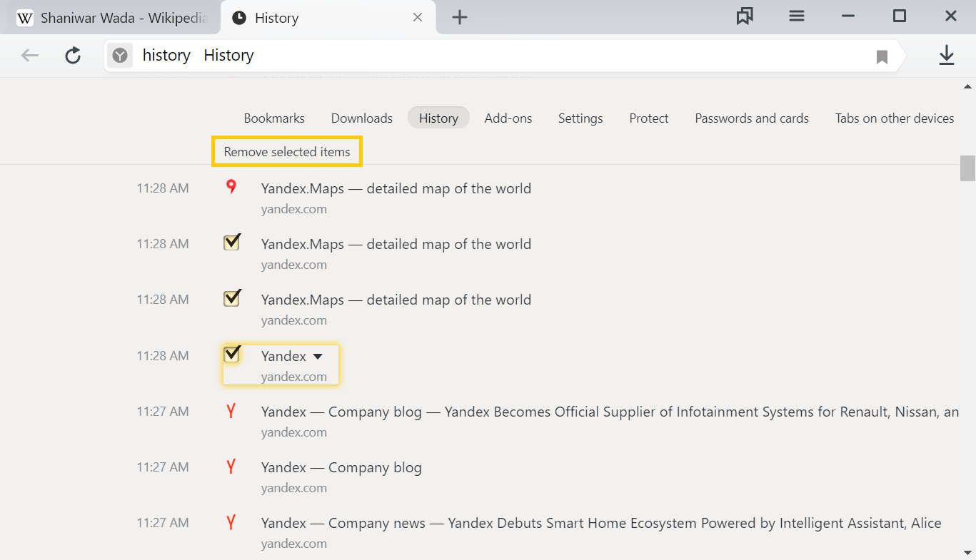
Task: Open the Downloads section
Action: (x=362, y=118)
